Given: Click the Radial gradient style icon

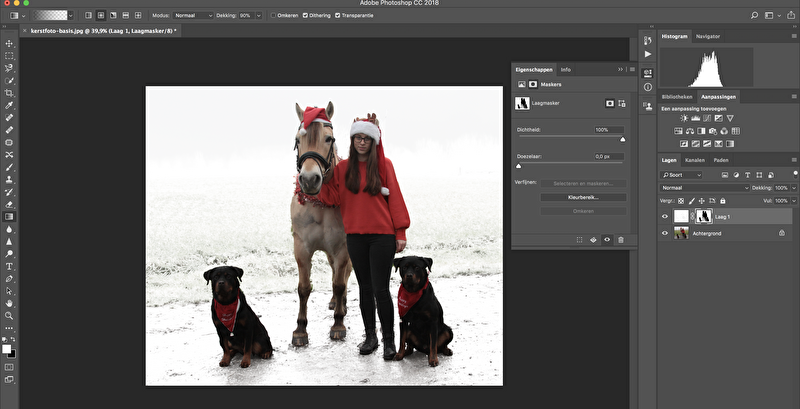Looking at the screenshot, I should (101, 15).
